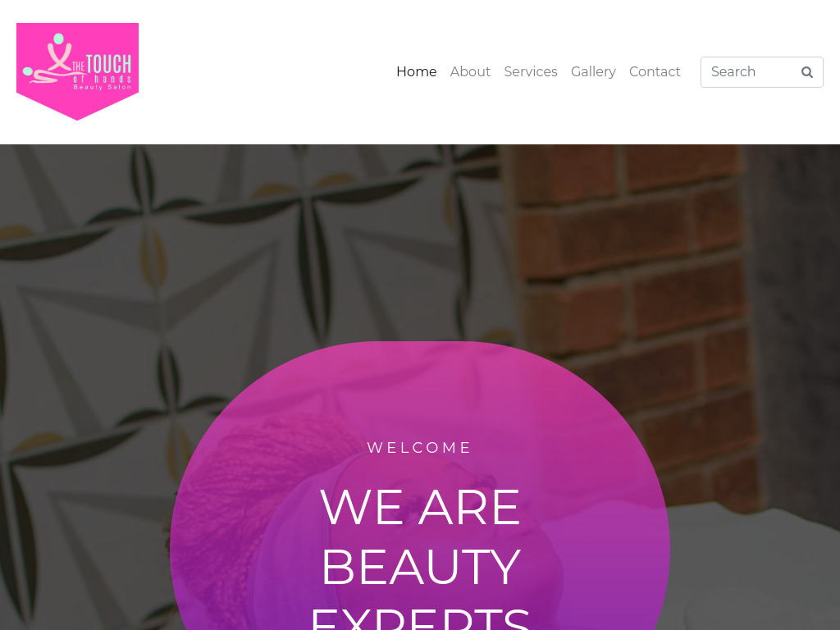
Task: Click the "BEAUTY" heading line
Action: pyautogui.click(x=421, y=567)
